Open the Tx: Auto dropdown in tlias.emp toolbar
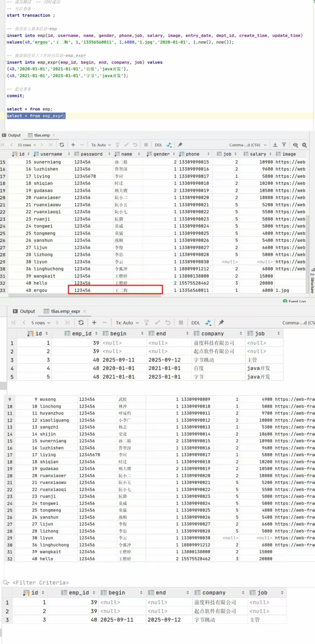This screenshot has width=315, height=644. point(101,145)
